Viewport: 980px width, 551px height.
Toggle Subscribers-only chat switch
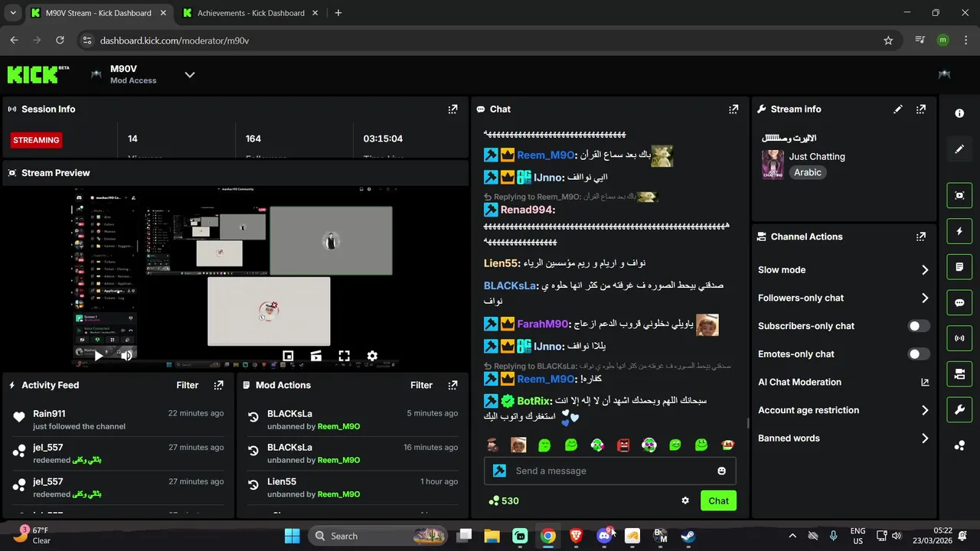919,326
